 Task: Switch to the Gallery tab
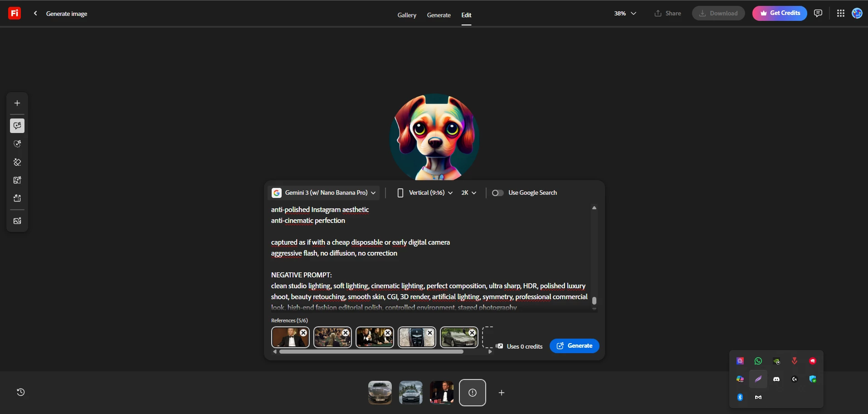click(407, 15)
